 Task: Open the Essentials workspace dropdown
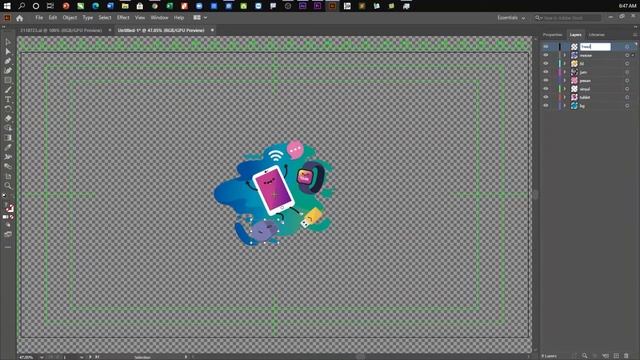(x=511, y=18)
